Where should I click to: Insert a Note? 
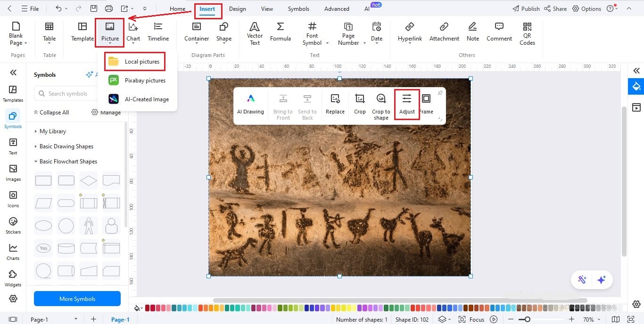pyautogui.click(x=472, y=32)
